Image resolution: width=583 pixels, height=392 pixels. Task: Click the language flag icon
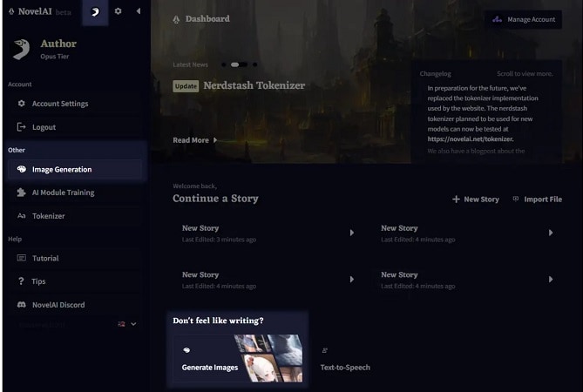click(121, 324)
